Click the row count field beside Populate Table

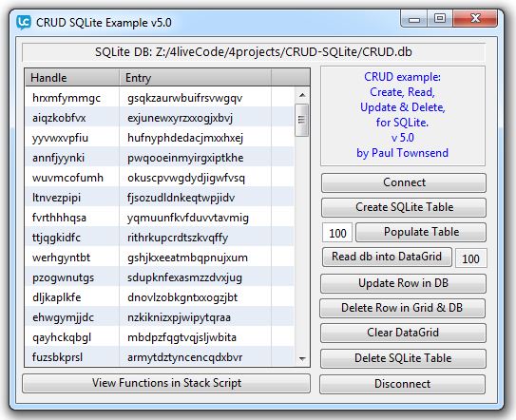[x=337, y=233]
